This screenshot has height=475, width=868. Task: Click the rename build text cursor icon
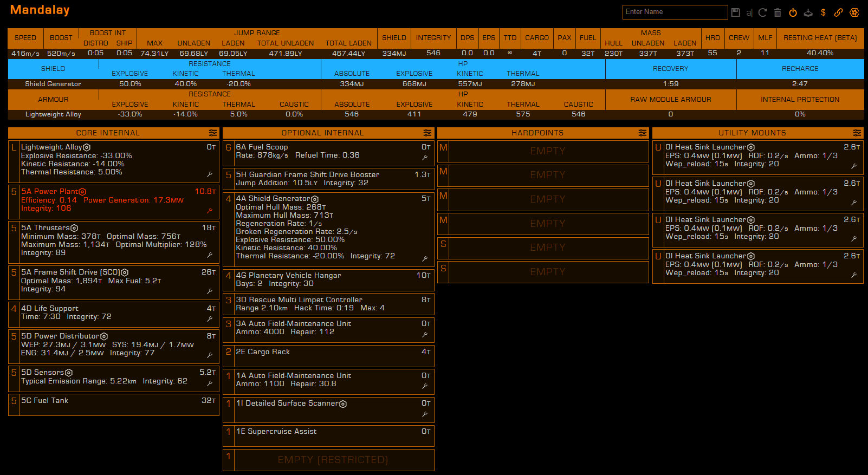click(x=749, y=12)
